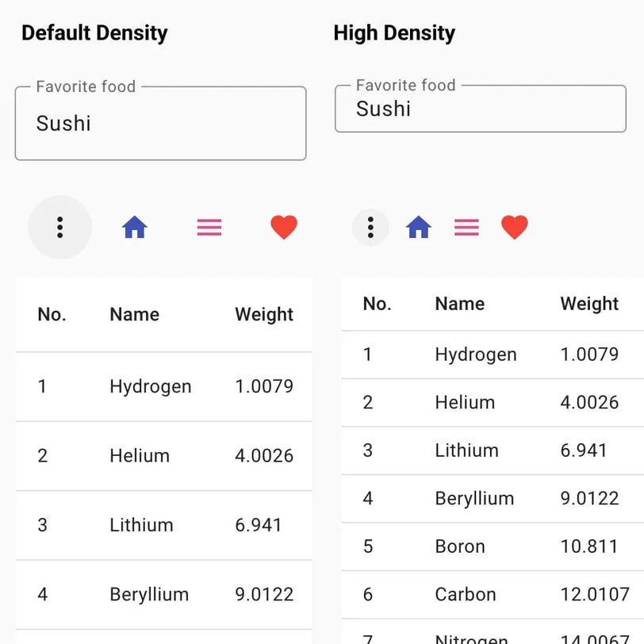Select the Hydrogen row in Default Density table

click(164, 386)
